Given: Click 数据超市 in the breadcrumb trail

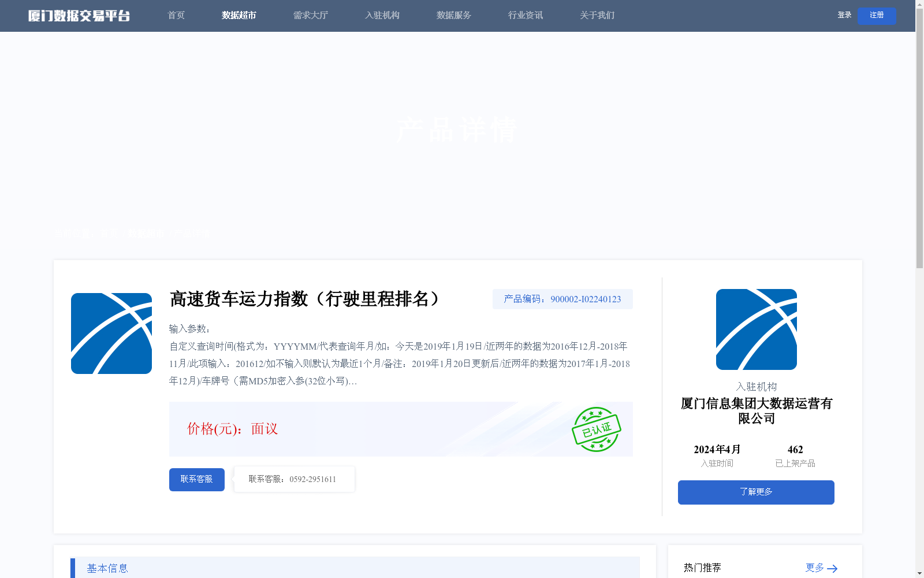Looking at the screenshot, I should pos(146,234).
